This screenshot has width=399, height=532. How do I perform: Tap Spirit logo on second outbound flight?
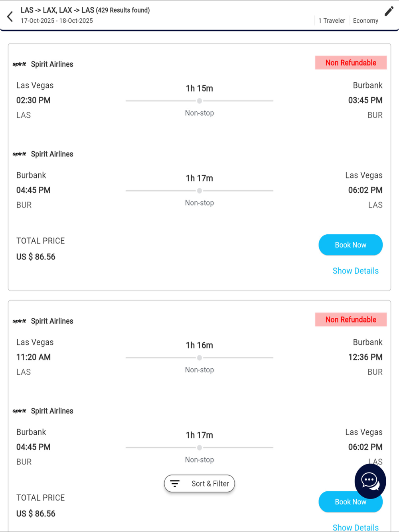pos(19,321)
